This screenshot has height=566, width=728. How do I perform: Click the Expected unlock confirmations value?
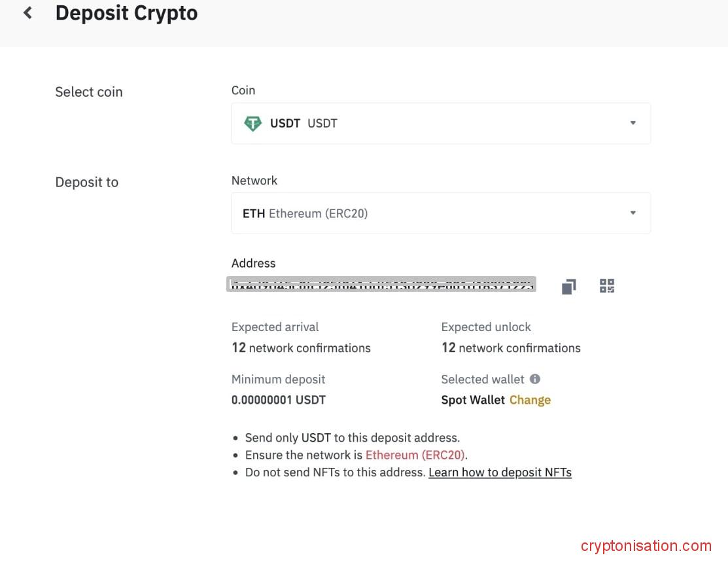coord(511,348)
